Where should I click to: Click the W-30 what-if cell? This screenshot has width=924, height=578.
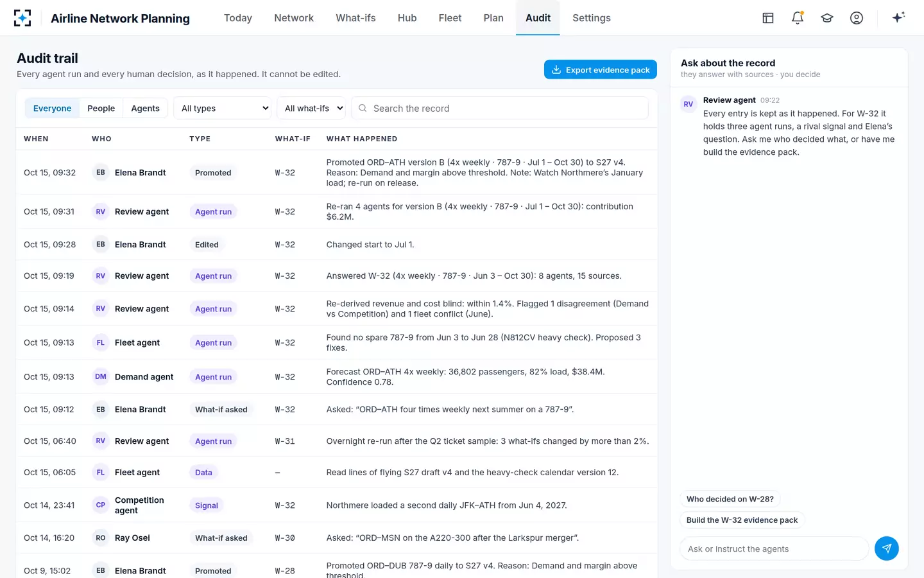[285, 538]
